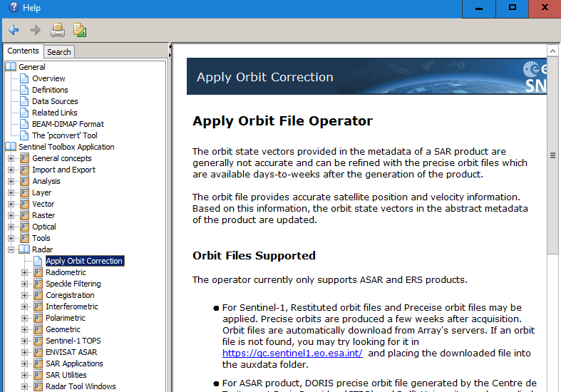Click the Raster folder icon
This screenshot has height=392, width=561.
point(25,215)
